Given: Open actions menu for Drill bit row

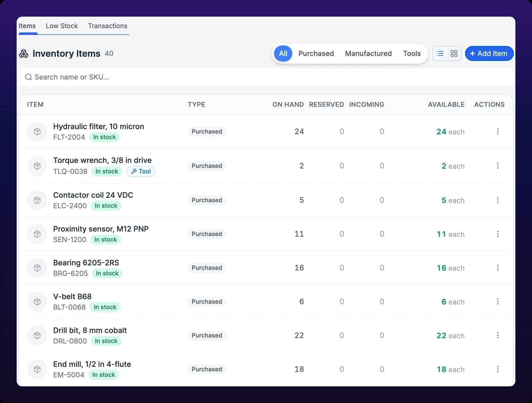Looking at the screenshot, I should (498, 335).
